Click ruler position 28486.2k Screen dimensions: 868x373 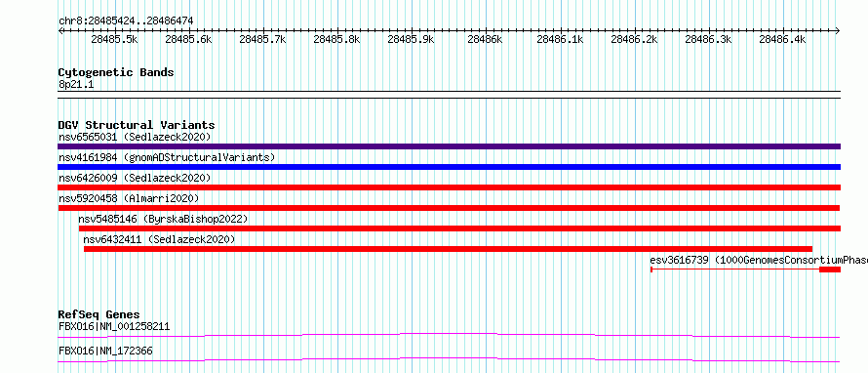634,39
